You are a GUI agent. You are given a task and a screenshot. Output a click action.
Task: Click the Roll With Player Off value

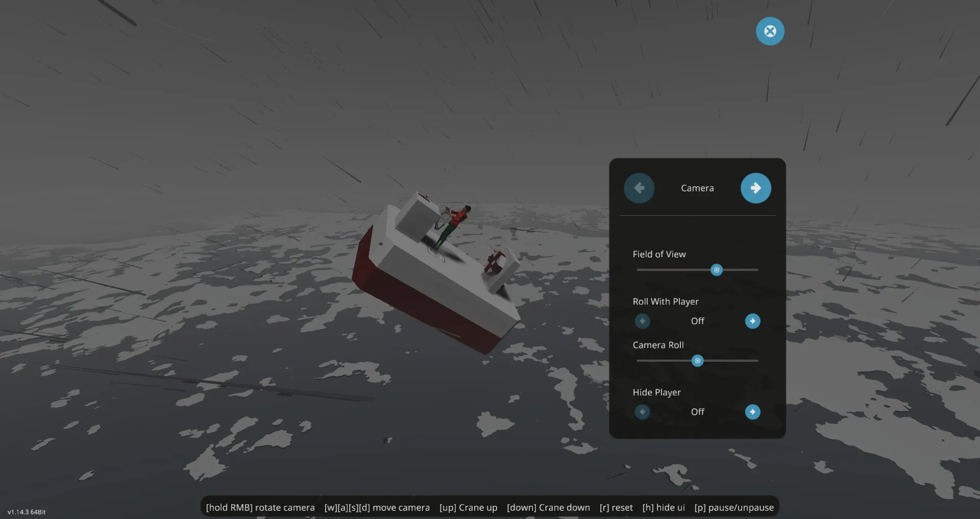pos(697,321)
